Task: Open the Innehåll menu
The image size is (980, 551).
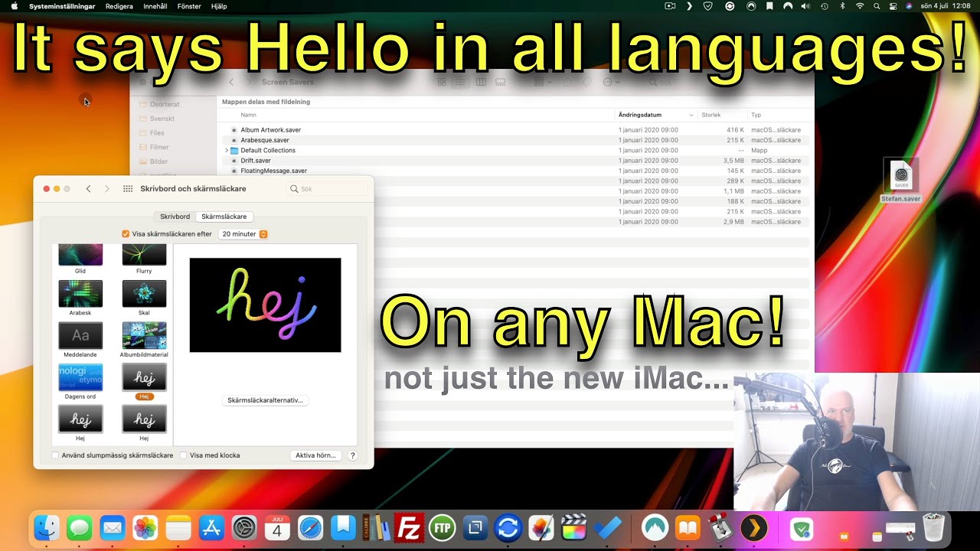Action: point(155,6)
